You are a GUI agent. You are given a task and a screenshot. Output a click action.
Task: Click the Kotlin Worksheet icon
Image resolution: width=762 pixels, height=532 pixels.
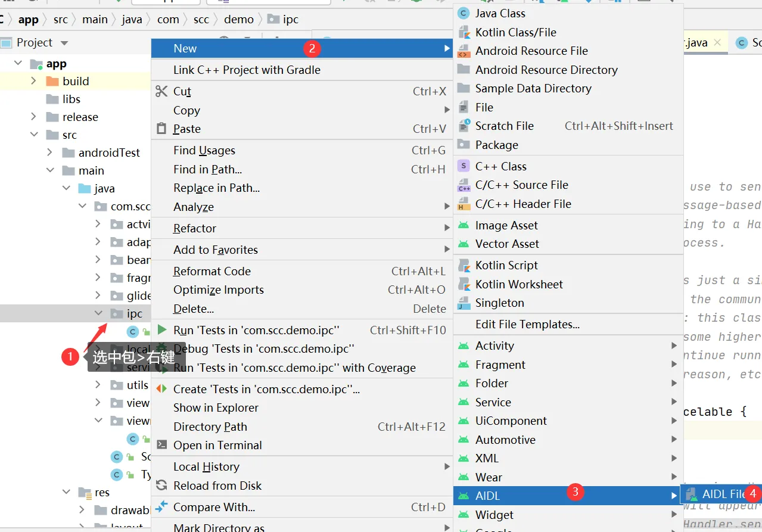point(464,284)
